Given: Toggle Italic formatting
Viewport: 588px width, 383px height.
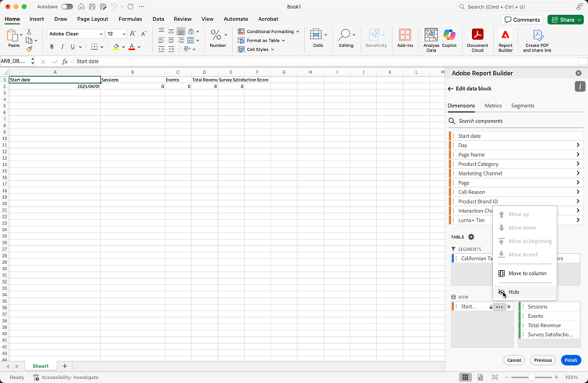Looking at the screenshot, I should pos(62,47).
